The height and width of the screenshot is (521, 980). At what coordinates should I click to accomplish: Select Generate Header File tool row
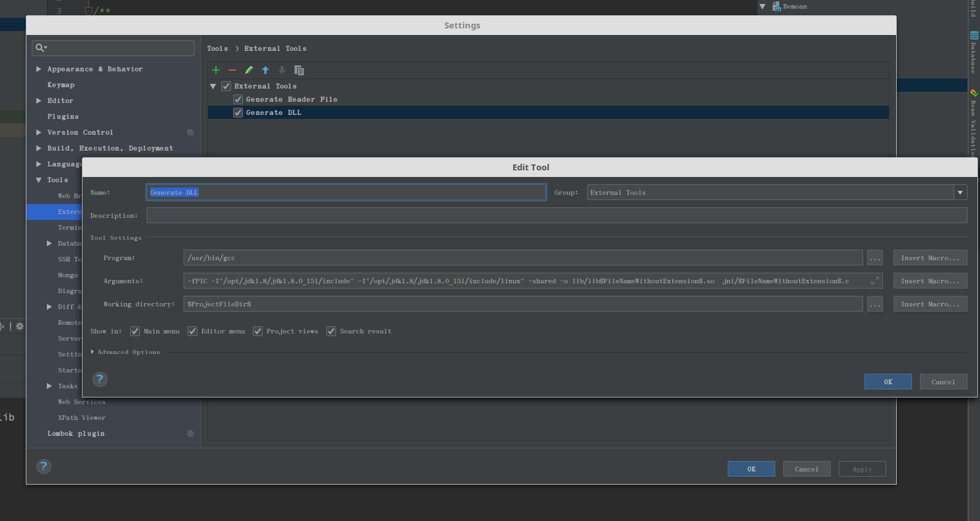(x=548, y=99)
